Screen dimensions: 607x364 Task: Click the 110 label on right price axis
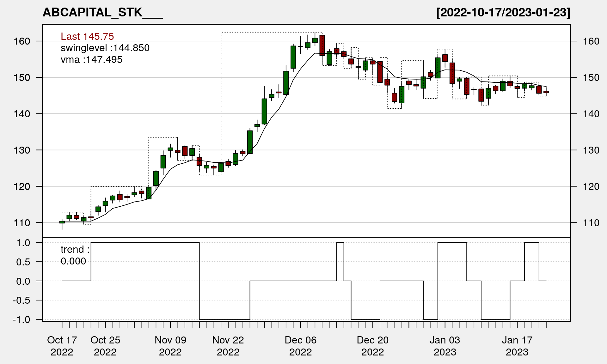click(x=591, y=223)
